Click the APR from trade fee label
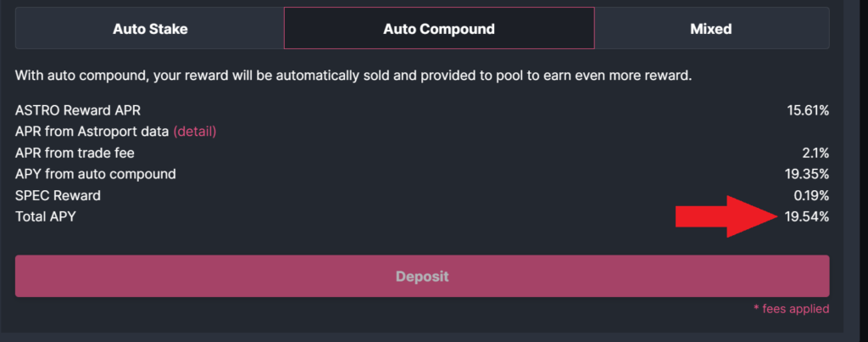This screenshot has height=342, width=868. click(x=75, y=153)
